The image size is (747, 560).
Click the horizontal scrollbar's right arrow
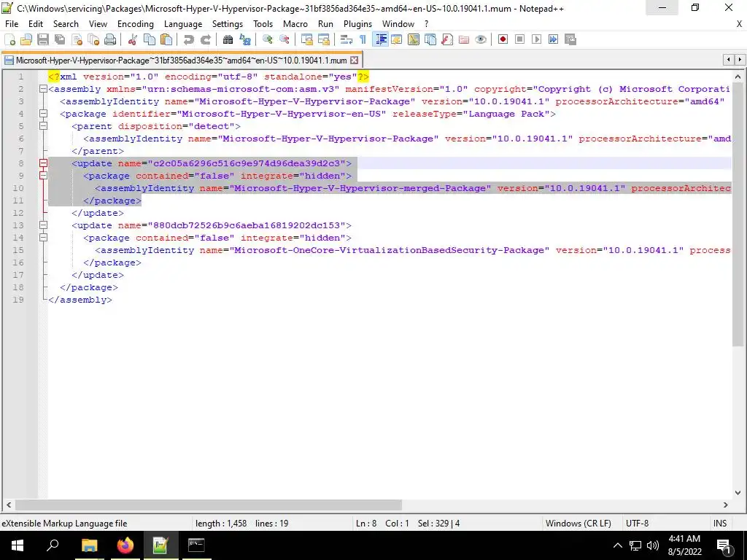[726, 505]
